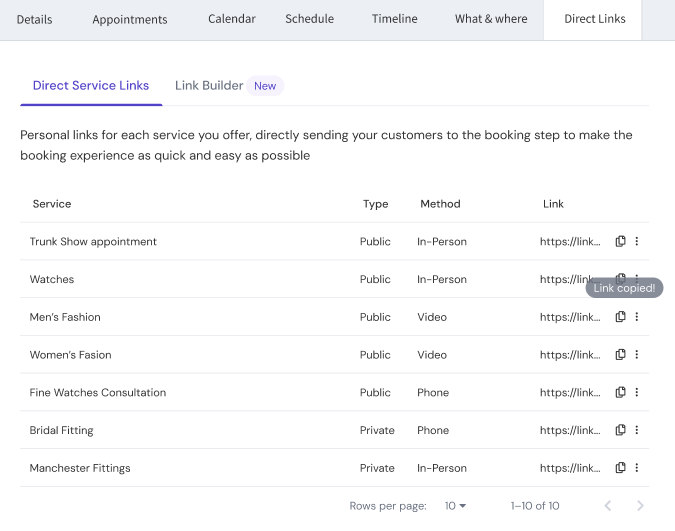Copy the Men's Fashion link

[x=620, y=317]
